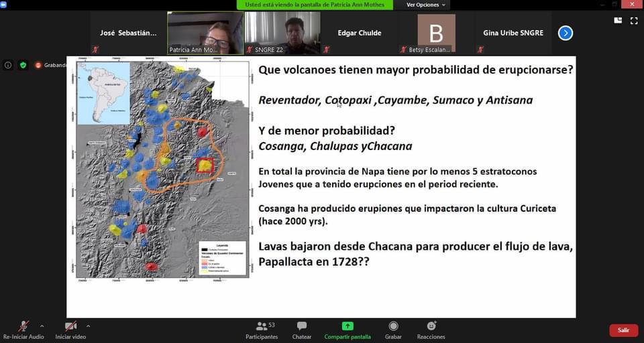The height and width of the screenshot is (343, 644).
Task: Click heading 'Que volcanoes tienen mayor probabilidad'
Action: [x=416, y=70]
